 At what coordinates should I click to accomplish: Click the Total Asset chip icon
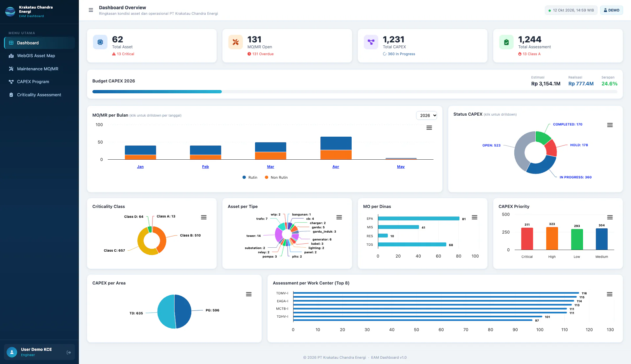[x=100, y=42]
